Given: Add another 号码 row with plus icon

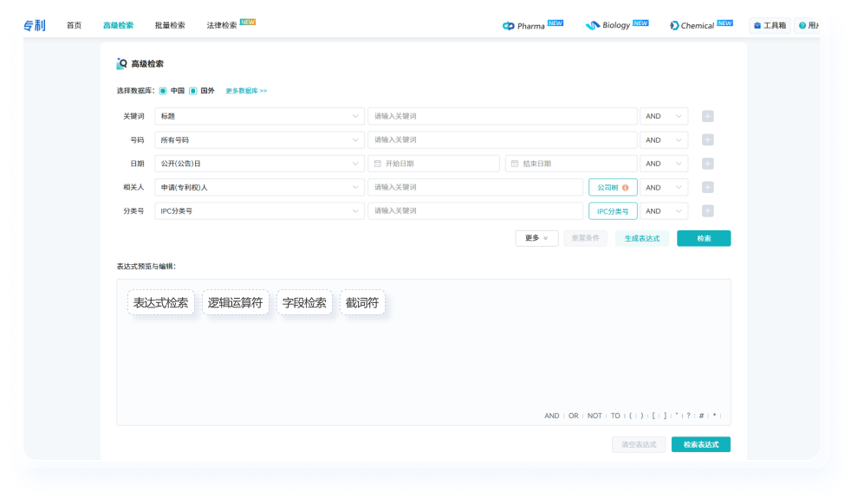Looking at the screenshot, I should [707, 140].
